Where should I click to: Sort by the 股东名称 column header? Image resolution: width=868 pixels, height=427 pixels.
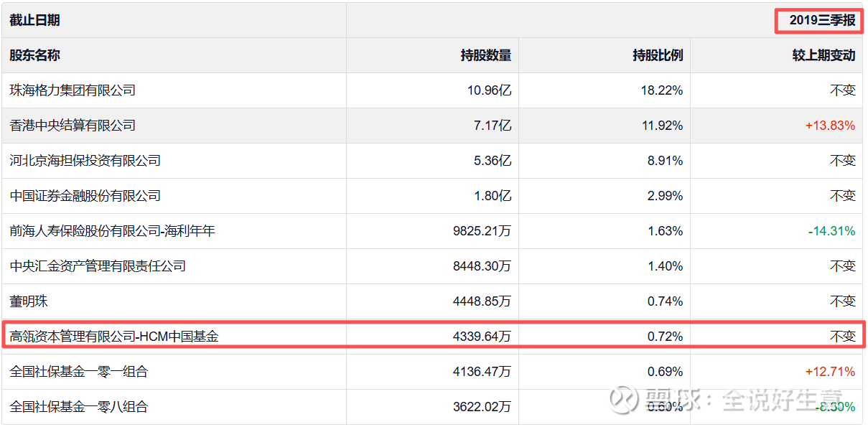coord(34,55)
